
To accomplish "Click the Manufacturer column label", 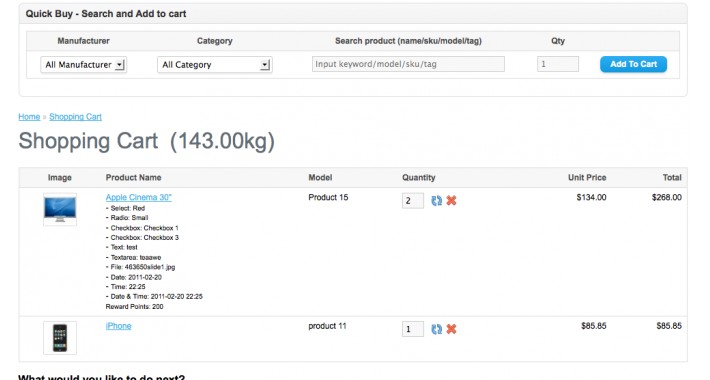I will [x=83, y=41].
